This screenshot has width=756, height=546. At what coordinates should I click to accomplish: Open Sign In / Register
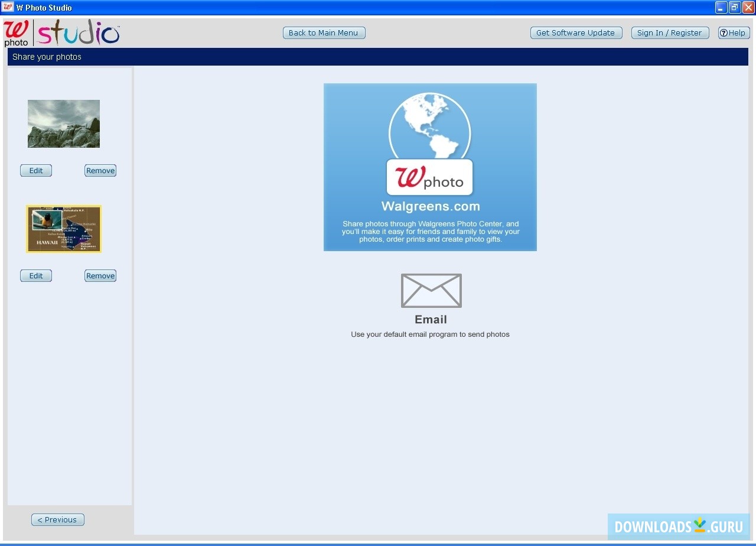670,33
